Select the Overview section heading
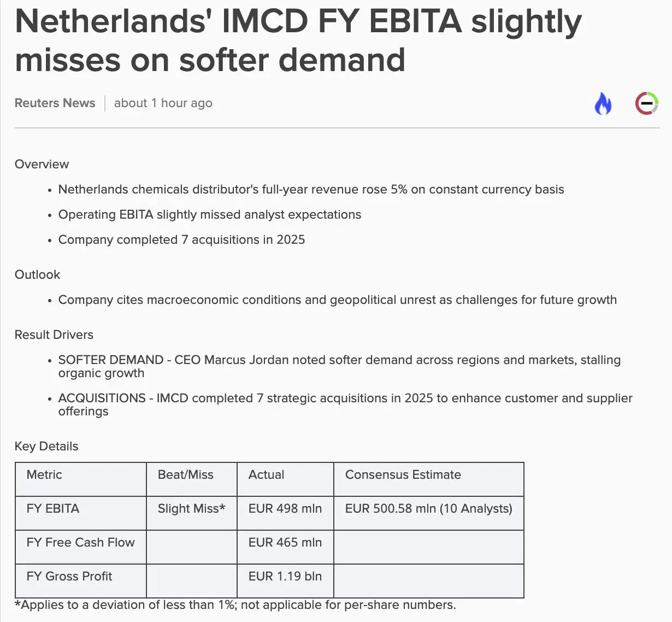The height and width of the screenshot is (622, 672). (42, 165)
